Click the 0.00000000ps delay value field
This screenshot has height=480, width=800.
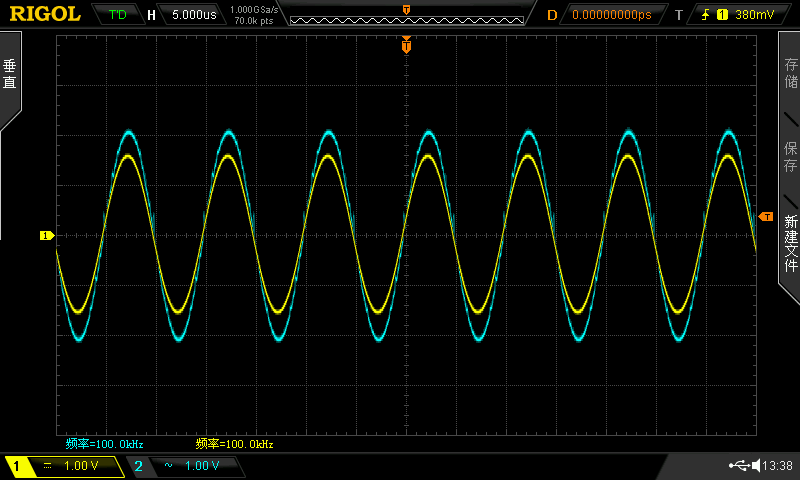pos(611,15)
